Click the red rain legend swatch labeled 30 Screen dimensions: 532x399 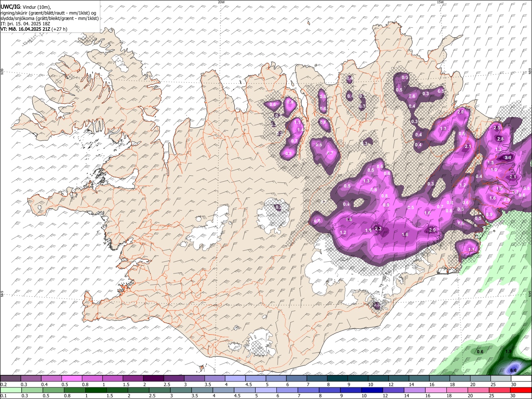(x=521, y=390)
